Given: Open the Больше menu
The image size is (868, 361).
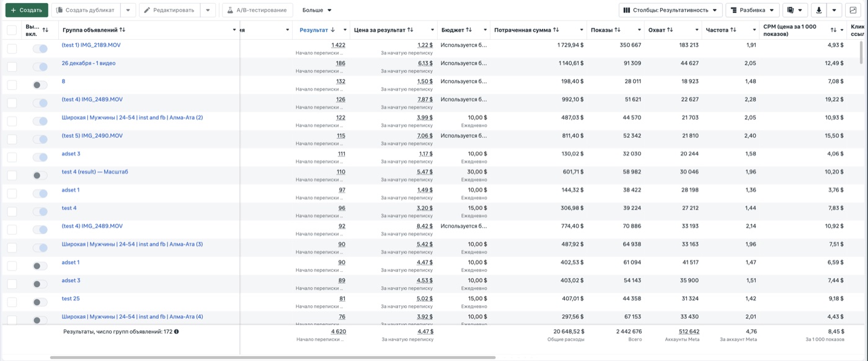Looking at the screenshot, I should 317,10.
